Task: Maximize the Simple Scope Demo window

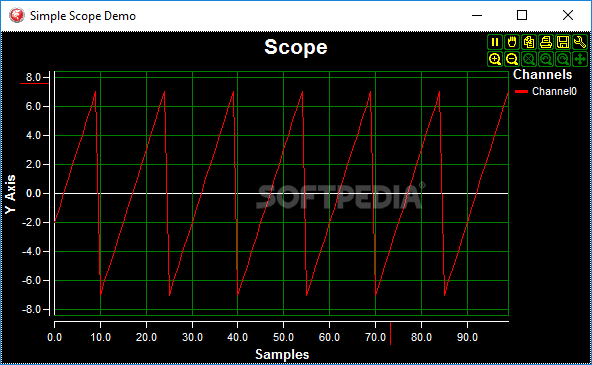Action: 522,15
